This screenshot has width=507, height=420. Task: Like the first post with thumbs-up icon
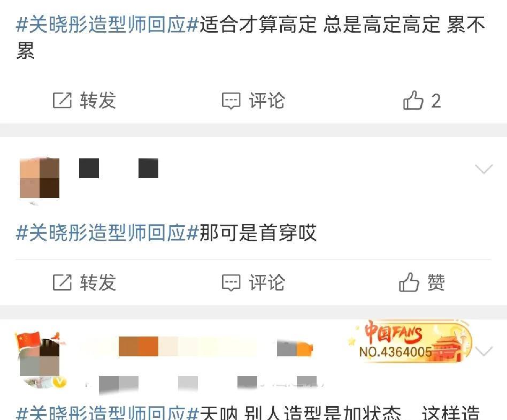coord(413,100)
